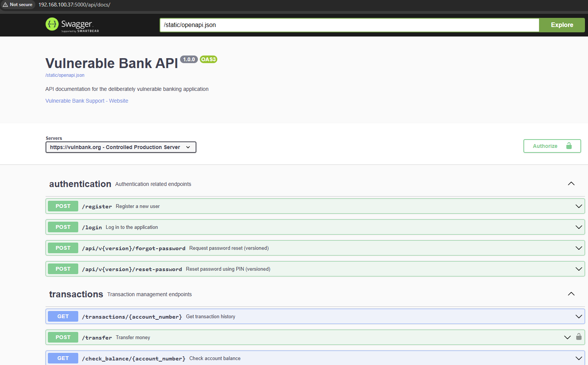This screenshot has width=588, height=365.
Task: Expand the /transfer endpoint chevron
Action: (567, 337)
